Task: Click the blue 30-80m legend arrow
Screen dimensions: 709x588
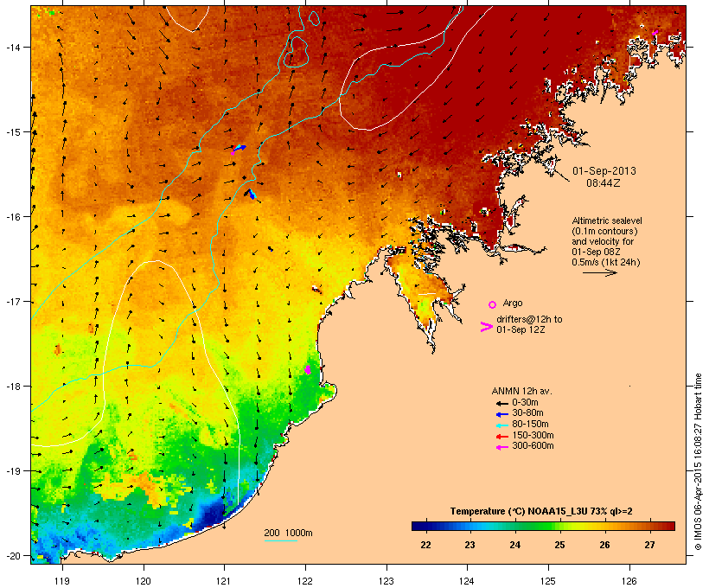Action: click(x=501, y=414)
